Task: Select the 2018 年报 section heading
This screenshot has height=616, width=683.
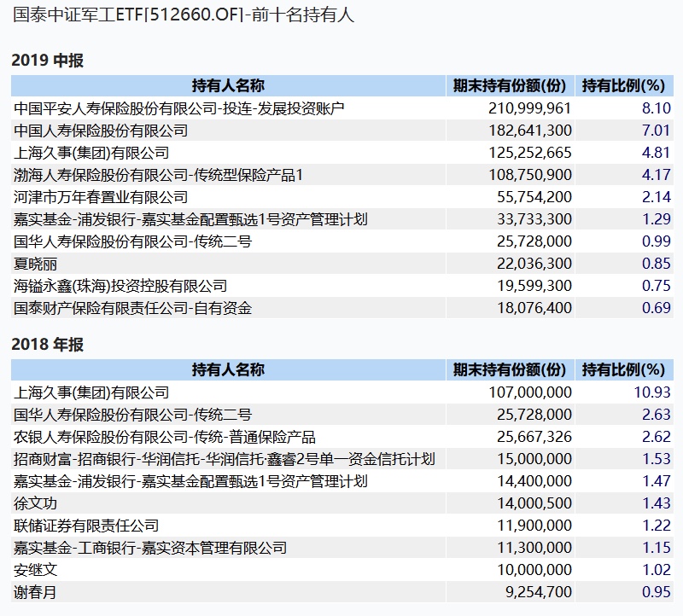Action: pyautogui.click(x=47, y=345)
